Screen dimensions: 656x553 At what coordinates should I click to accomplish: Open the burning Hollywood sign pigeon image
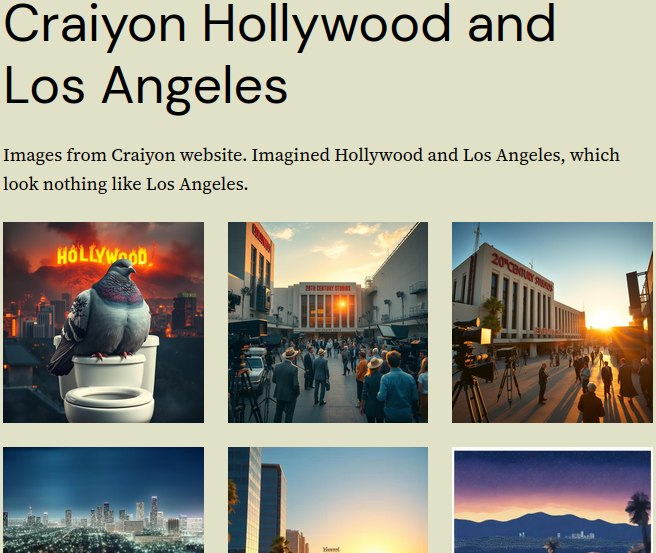[x=103, y=322]
